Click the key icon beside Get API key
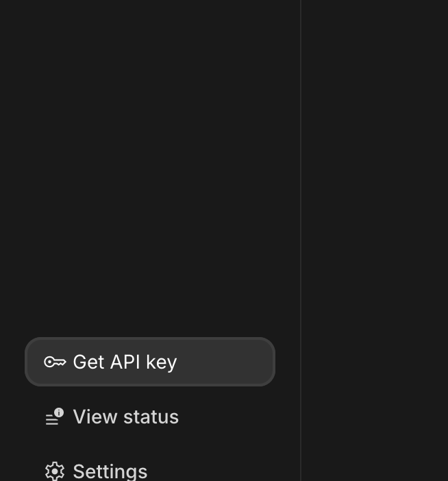448x481 pixels. 55,362
